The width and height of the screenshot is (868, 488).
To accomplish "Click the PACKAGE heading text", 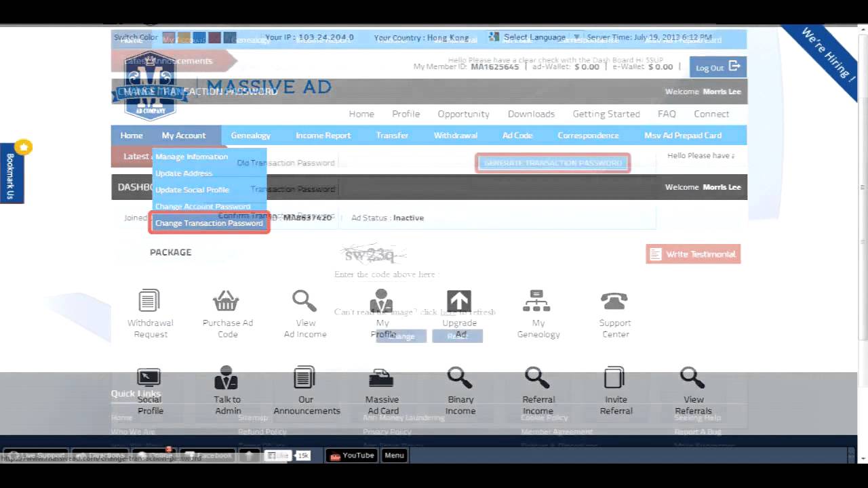I will tap(170, 252).
